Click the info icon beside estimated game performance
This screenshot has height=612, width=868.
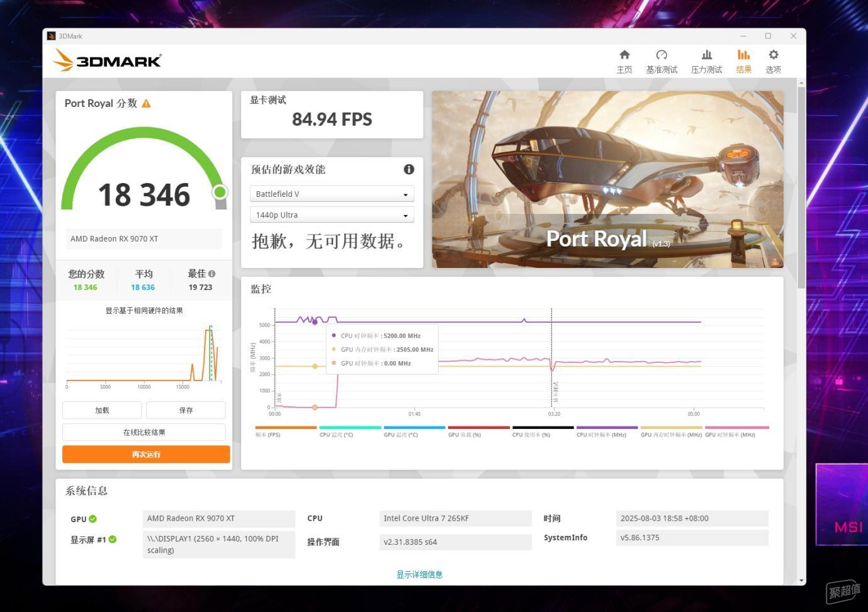409,169
